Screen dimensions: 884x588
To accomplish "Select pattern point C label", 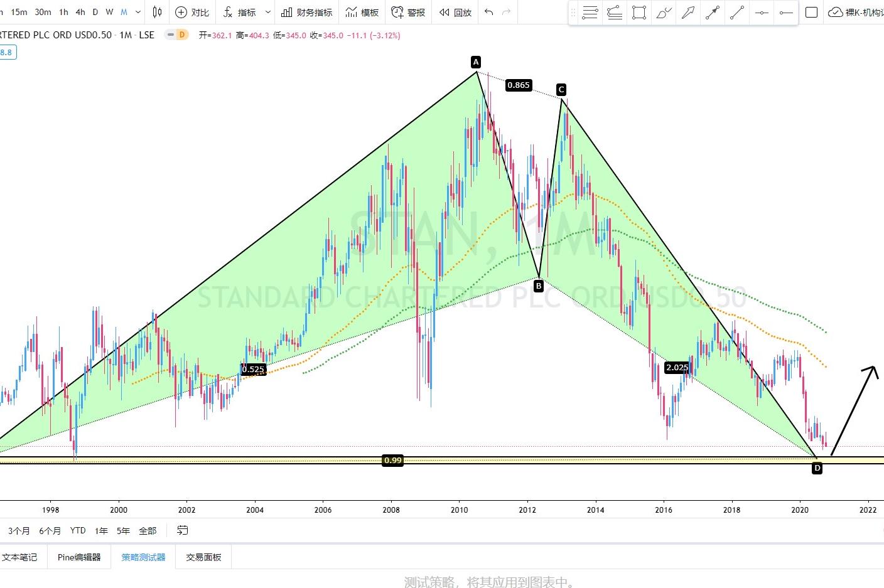I will tap(561, 90).
